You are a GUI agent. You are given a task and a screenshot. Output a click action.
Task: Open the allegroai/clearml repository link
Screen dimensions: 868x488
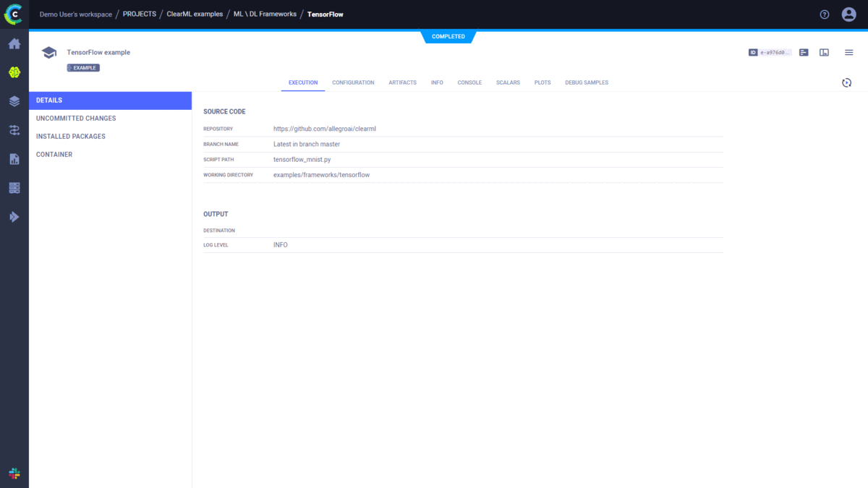point(324,128)
